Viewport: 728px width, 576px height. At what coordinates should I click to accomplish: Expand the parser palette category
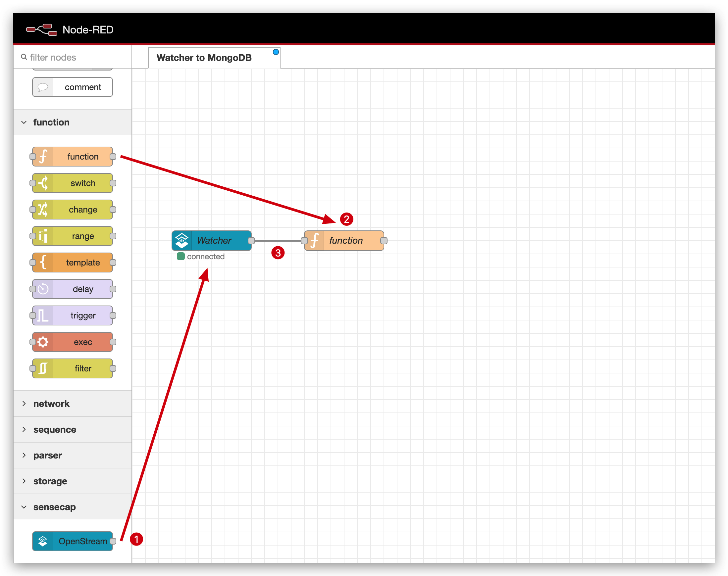pyautogui.click(x=73, y=455)
